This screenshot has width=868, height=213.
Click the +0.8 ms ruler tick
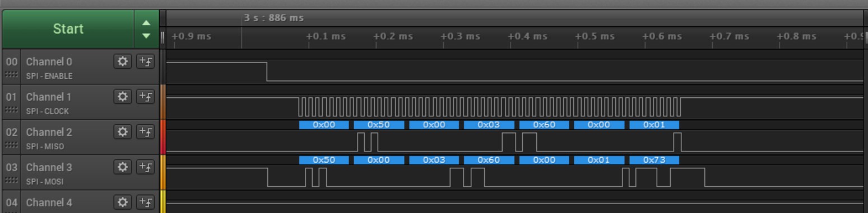point(796,36)
